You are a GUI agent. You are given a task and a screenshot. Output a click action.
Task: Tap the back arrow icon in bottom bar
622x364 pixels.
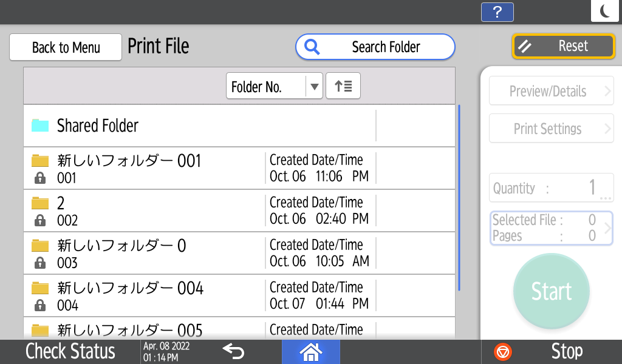click(233, 351)
